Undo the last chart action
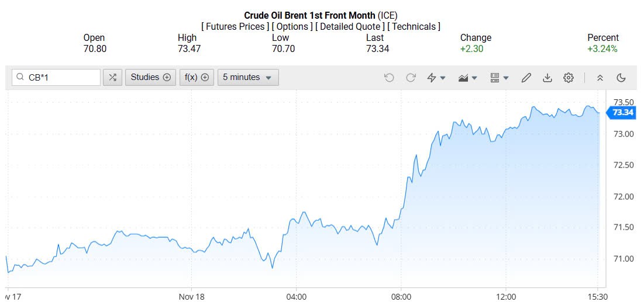Screen dimensions: 644x302 pos(389,77)
